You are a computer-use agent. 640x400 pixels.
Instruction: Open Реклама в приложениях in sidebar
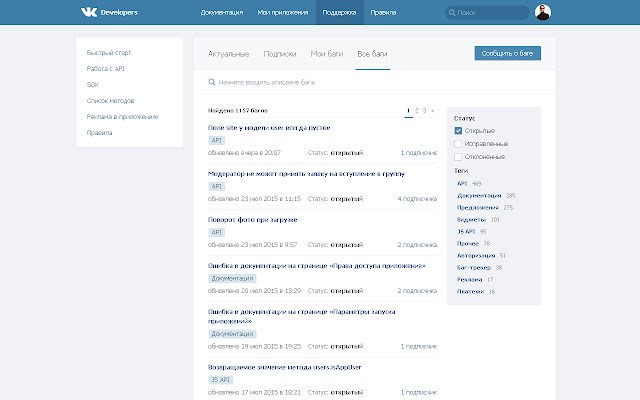tap(122, 117)
